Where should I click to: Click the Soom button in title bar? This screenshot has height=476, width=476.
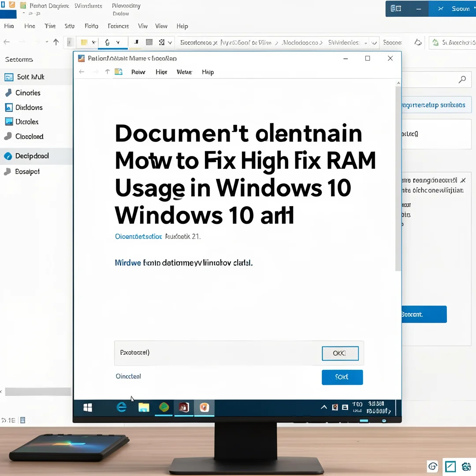(x=461, y=9)
